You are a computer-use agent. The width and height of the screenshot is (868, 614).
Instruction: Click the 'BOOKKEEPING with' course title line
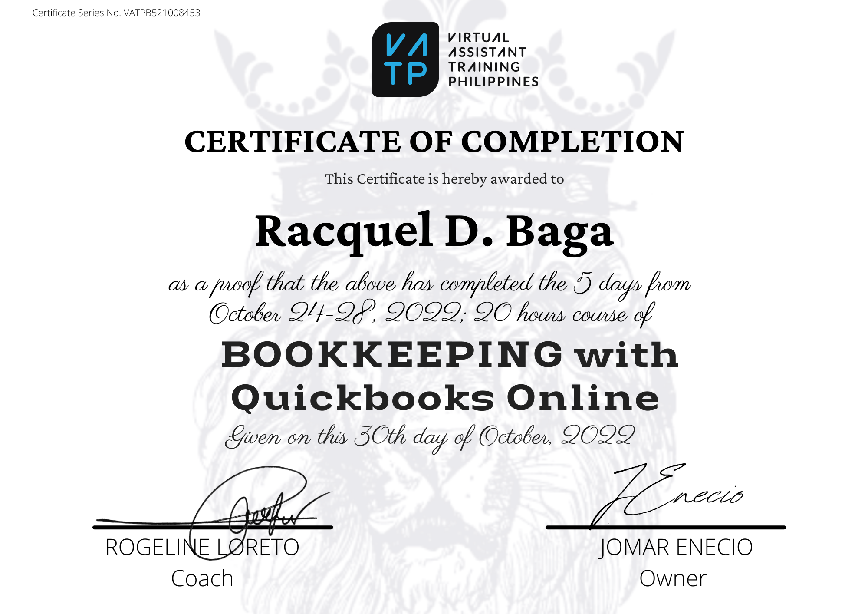450,354
